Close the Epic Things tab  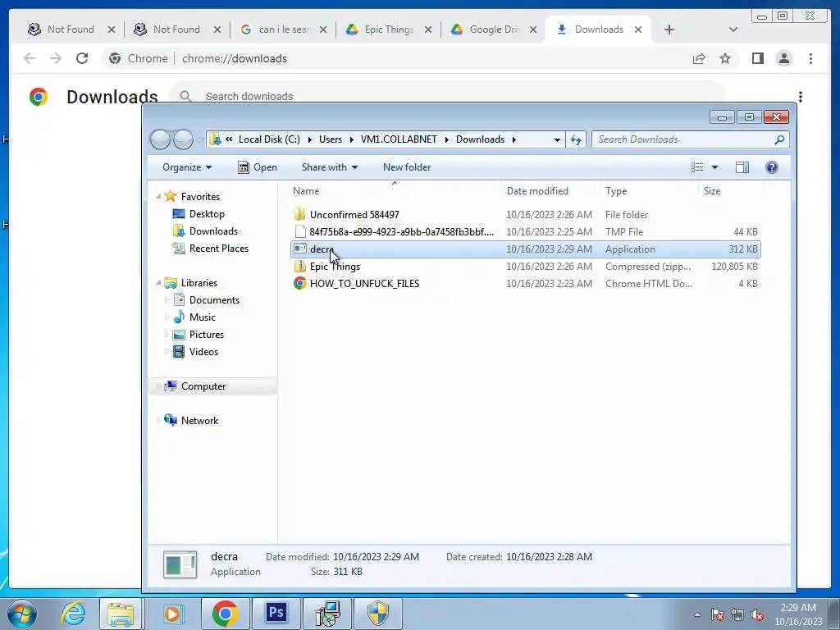coord(428,30)
